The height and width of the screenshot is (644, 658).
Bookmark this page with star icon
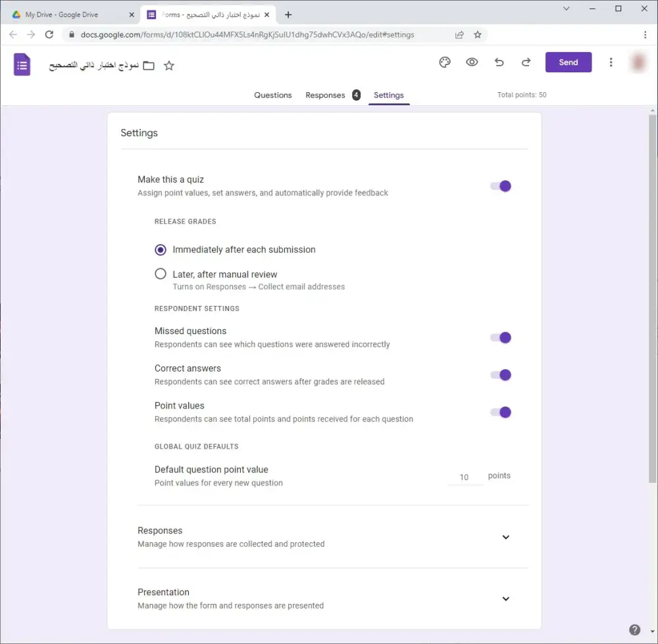[x=478, y=35]
